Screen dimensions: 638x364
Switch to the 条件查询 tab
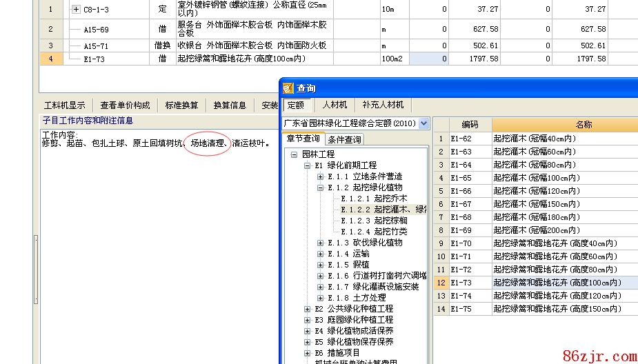click(x=344, y=139)
